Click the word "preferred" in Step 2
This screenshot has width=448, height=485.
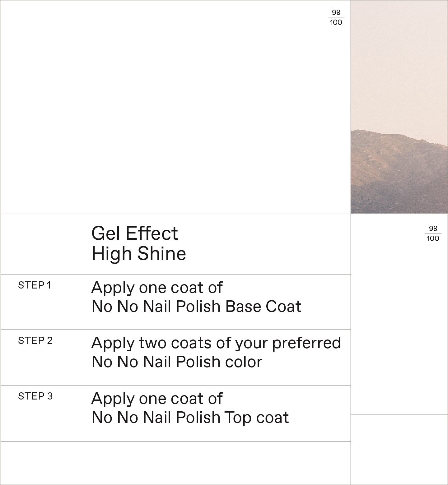[x=306, y=343]
